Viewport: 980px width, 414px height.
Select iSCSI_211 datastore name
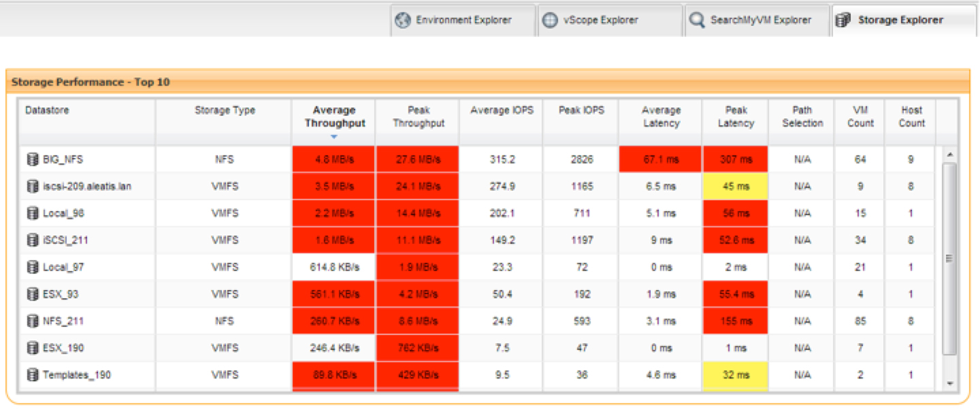click(x=65, y=240)
